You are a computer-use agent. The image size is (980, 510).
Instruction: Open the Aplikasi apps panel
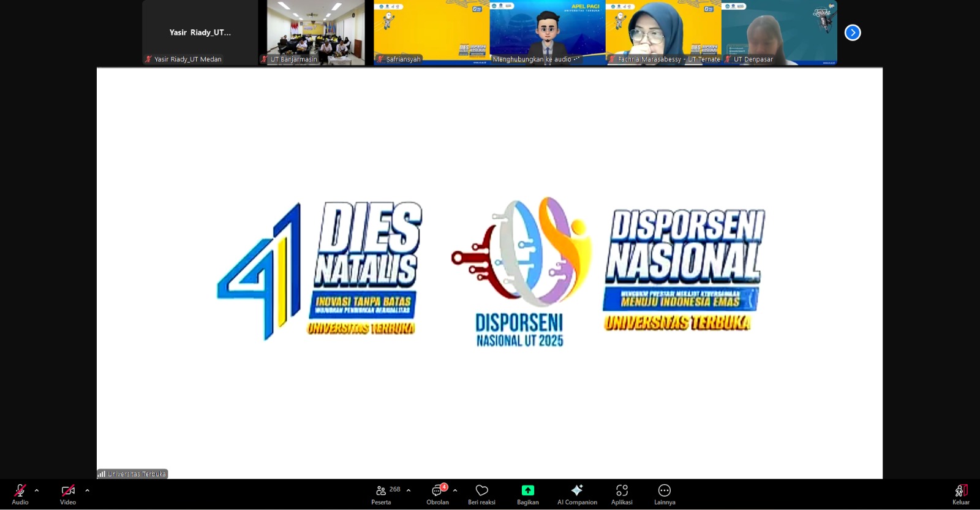622,494
